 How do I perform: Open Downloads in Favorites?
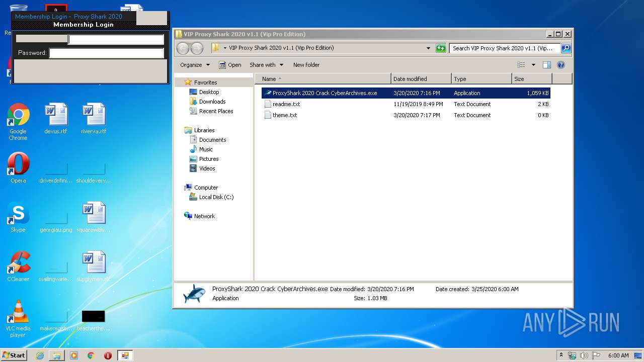coord(212,102)
